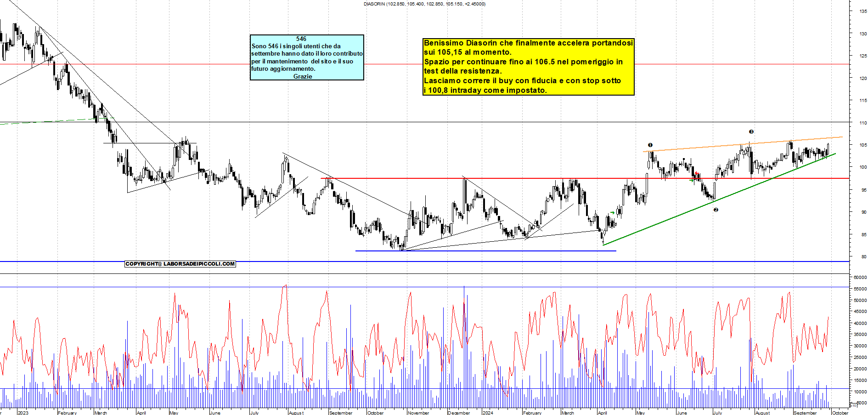Screen dimensions: 868x415
Task: Click the 35000 volume axis label
Action: (x=861, y=335)
